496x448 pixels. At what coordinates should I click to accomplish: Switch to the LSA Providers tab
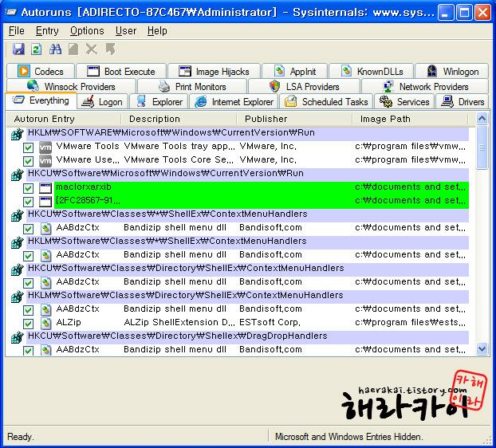305,86
